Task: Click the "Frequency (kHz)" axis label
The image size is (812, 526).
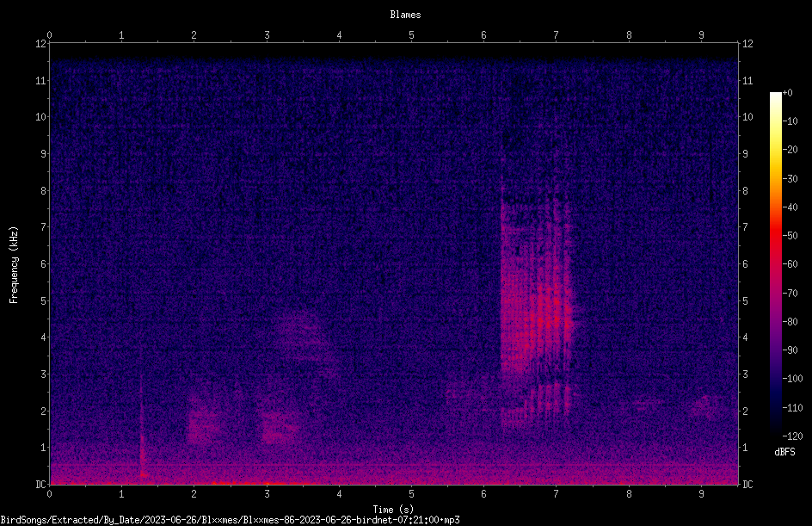Action: (14, 265)
